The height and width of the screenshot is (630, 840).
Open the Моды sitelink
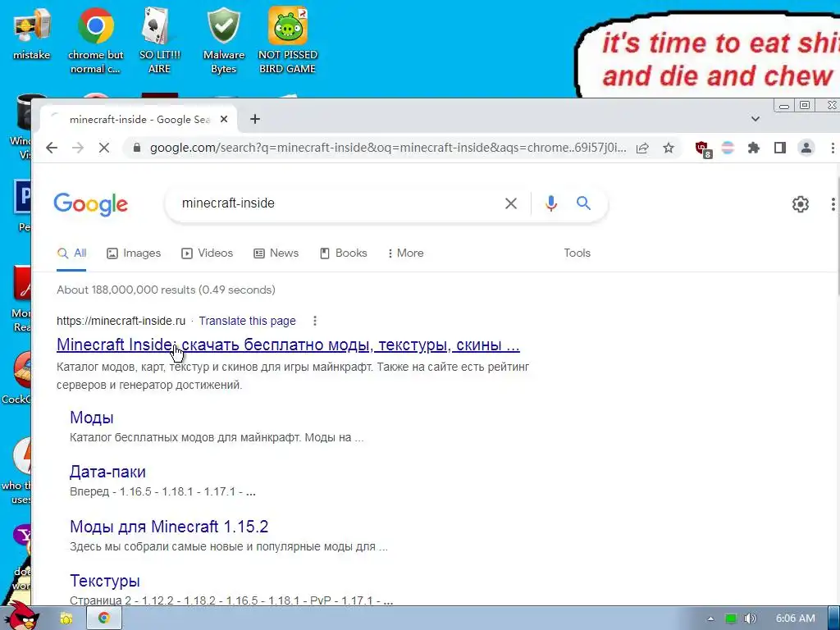[x=92, y=418]
